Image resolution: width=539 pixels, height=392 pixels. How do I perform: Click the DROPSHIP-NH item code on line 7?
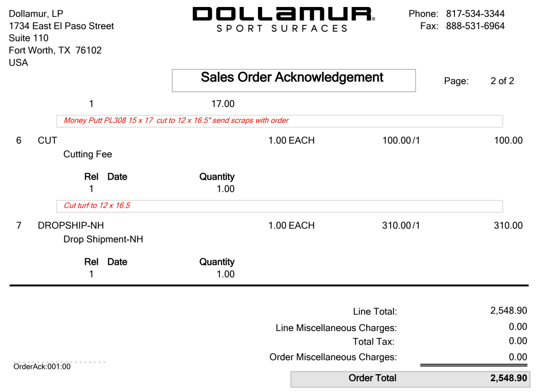coord(71,226)
